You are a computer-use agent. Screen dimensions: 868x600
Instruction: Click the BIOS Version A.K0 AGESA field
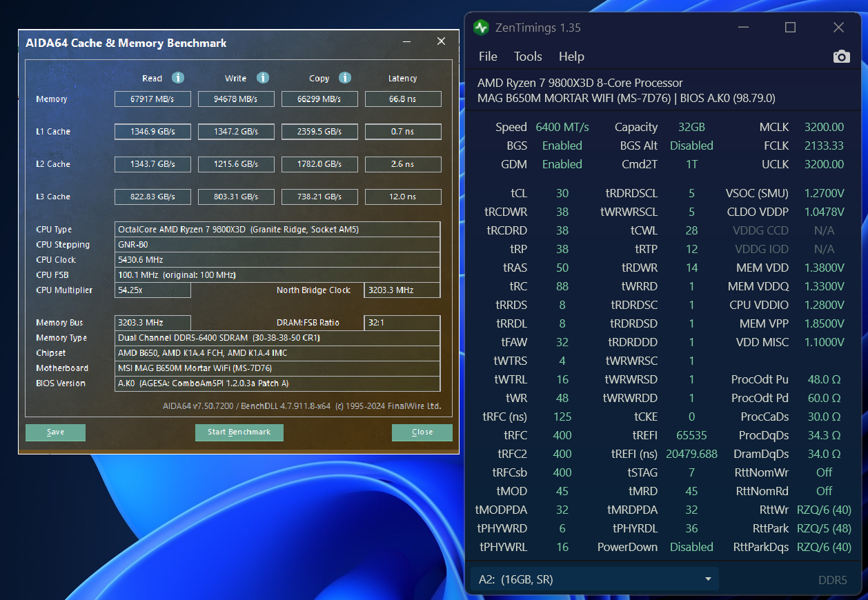277,383
